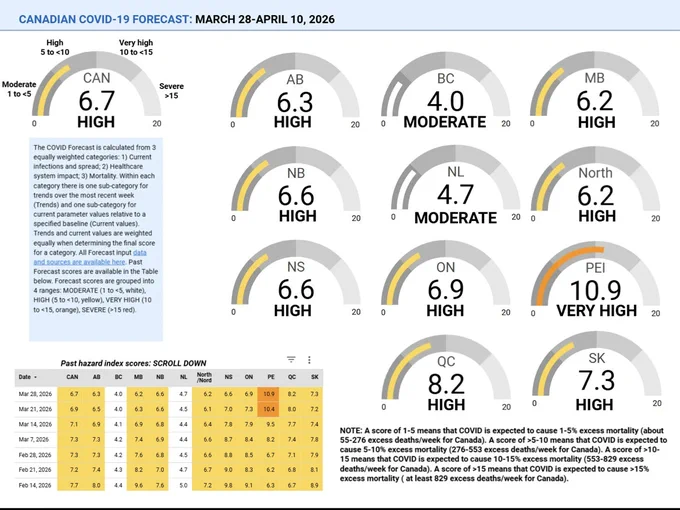The height and width of the screenshot is (510, 680).
Task: Select the AB 6.3 HIGH gauge
Action: pos(295,91)
